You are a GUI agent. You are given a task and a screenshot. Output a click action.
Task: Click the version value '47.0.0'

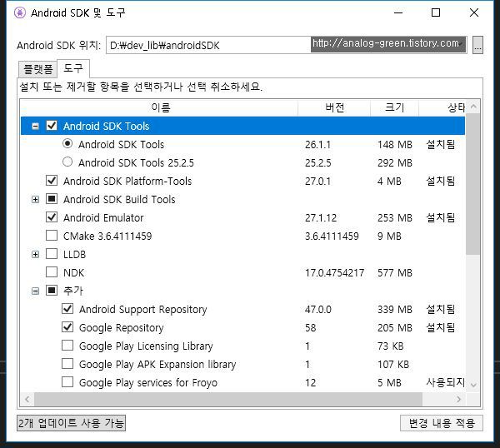pos(318,310)
